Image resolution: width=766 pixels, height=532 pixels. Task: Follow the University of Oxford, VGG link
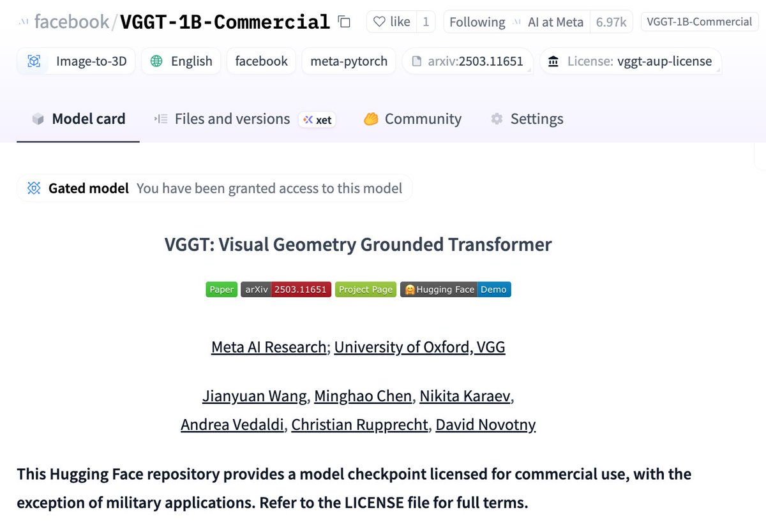419,347
